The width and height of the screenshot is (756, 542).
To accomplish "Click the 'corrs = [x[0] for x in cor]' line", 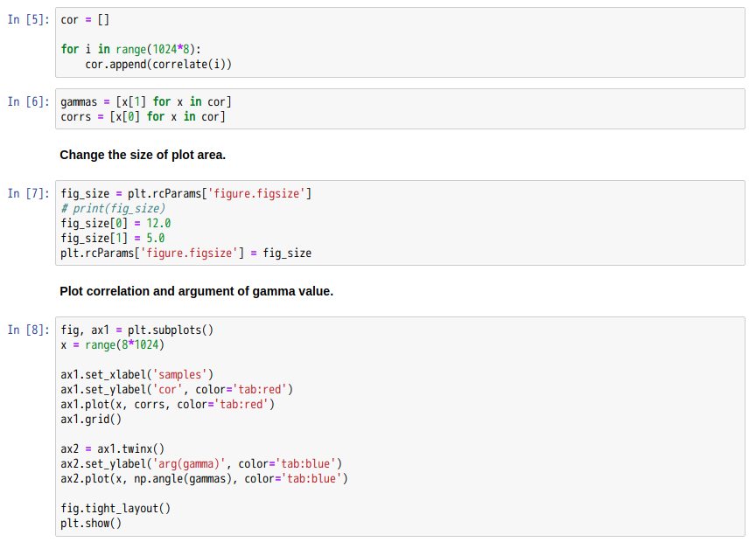I will 143,116.
